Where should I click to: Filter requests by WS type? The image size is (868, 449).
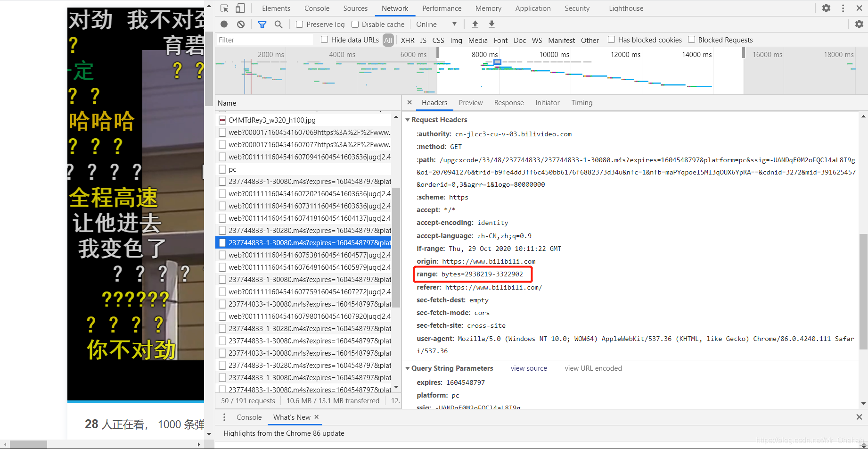coord(537,40)
